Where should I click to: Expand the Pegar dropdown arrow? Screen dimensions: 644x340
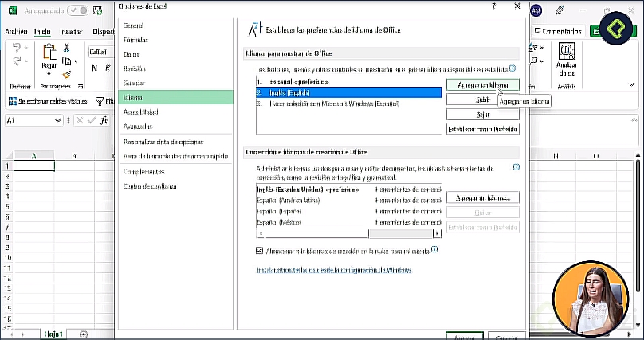[x=49, y=74]
